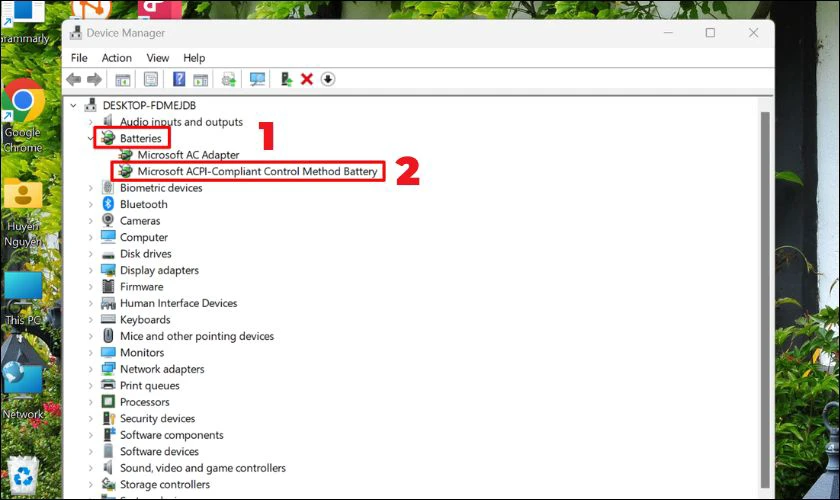Click the blue Help question-mark icon
The width and height of the screenshot is (840, 500).
click(x=179, y=79)
